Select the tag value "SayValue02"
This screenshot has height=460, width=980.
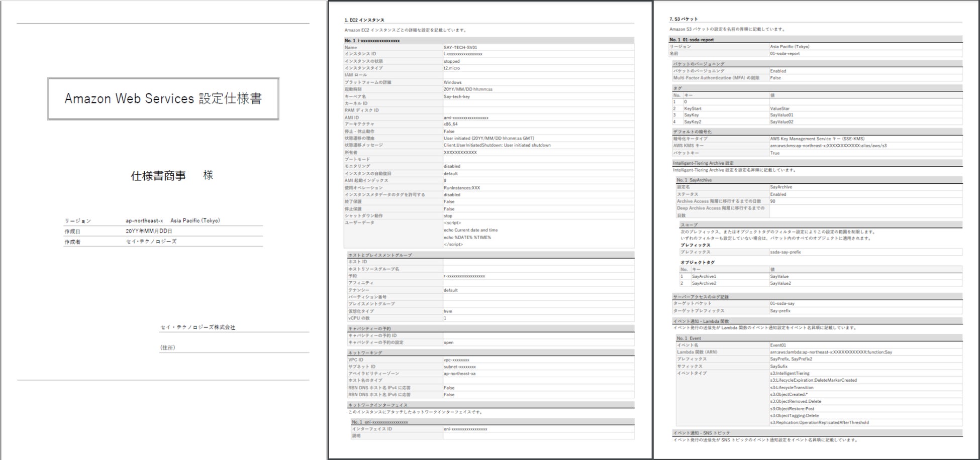781,122
